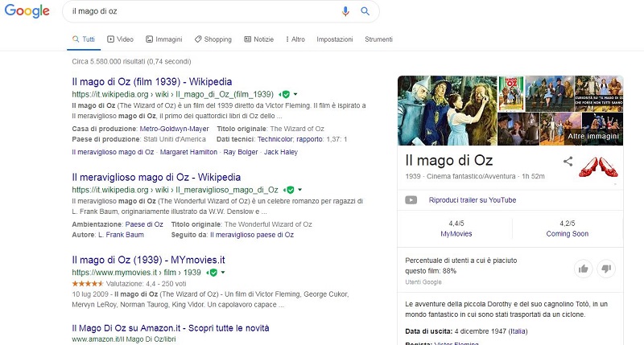Switch to the Video tab
This screenshot has width=644, height=345.
[120, 39]
